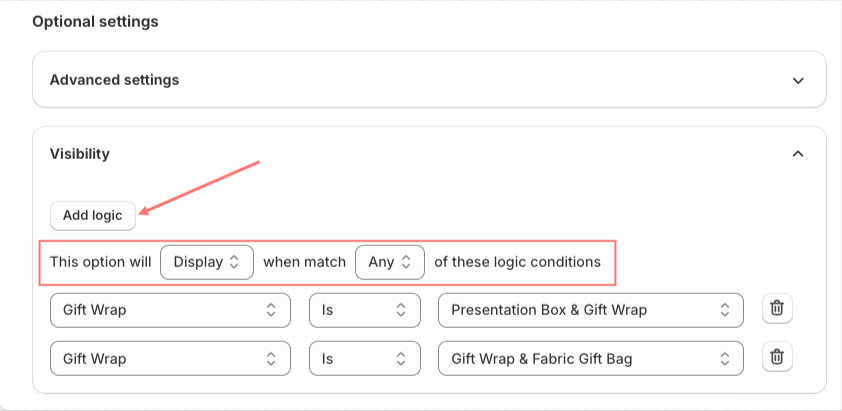
Task: Expand the Advanced settings section title
Action: 114,80
